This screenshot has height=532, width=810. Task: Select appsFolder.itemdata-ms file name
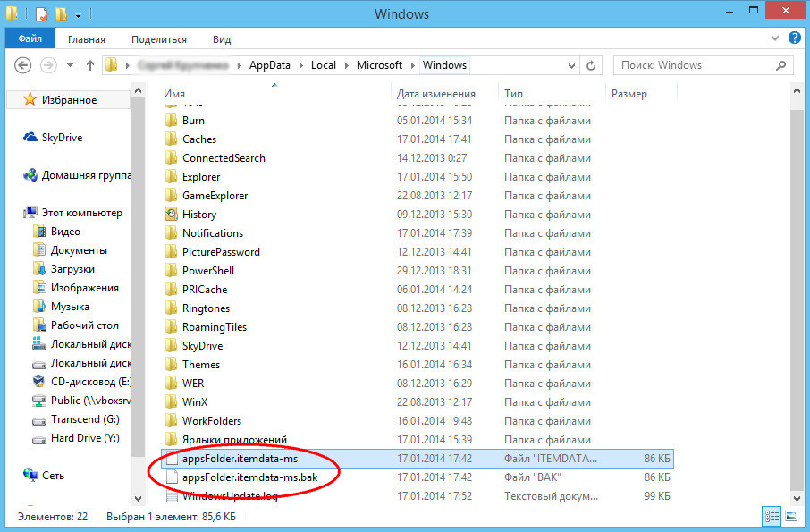[x=240, y=459]
